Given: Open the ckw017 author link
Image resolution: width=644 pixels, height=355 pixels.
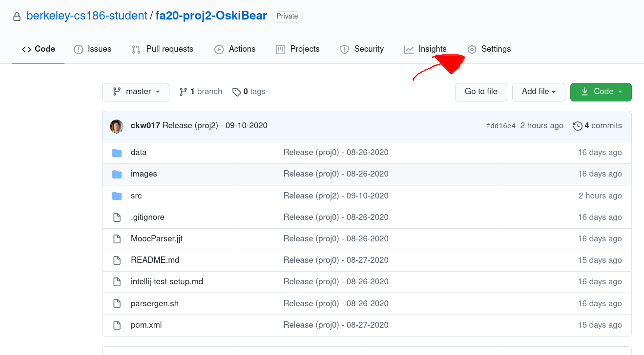Looking at the screenshot, I should coord(145,126).
